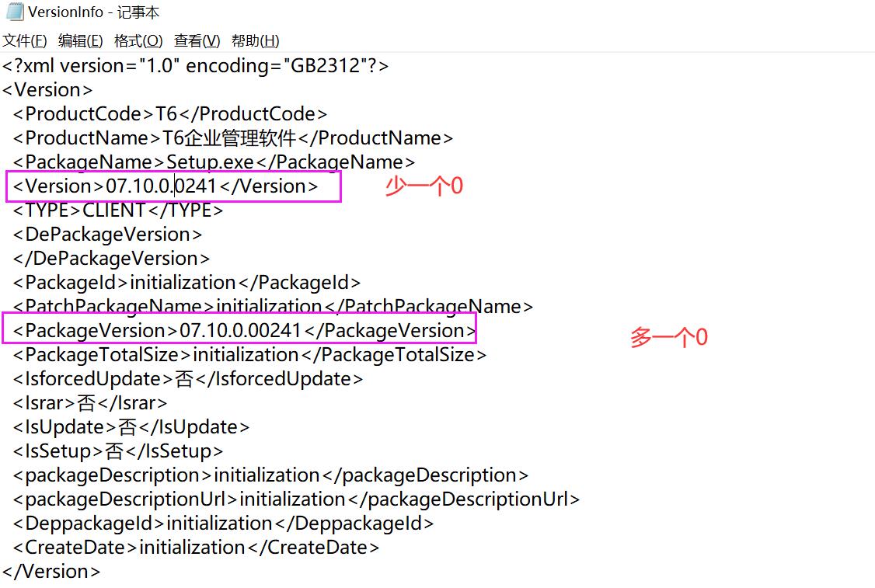Click the PackageName Setup.exe line
This screenshot has width=875, height=588.
pos(214,162)
